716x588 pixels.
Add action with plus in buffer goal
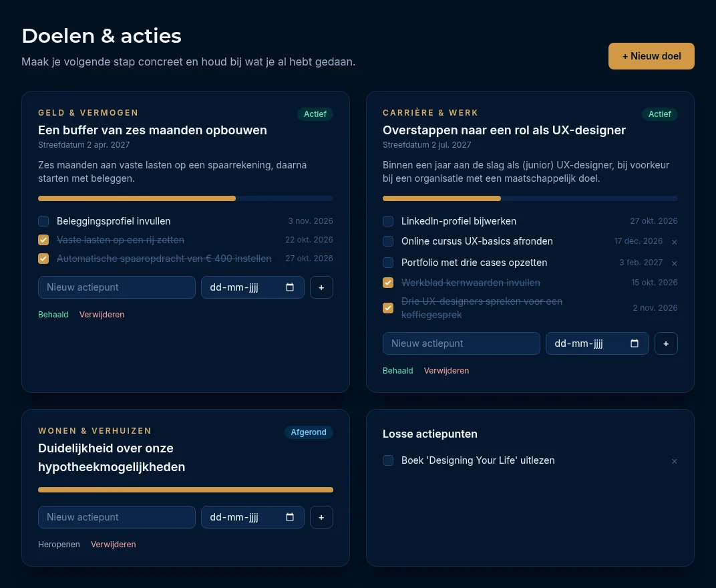(x=321, y=287)
